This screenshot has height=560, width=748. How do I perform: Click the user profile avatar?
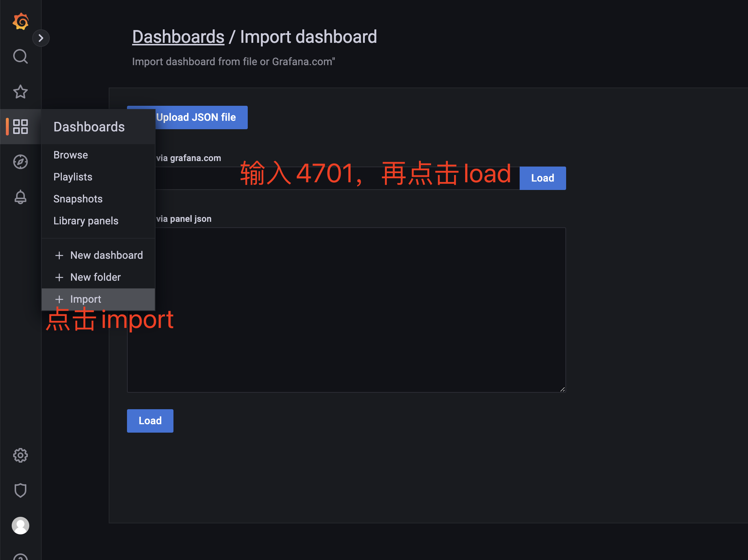click(x=20, y=526)
